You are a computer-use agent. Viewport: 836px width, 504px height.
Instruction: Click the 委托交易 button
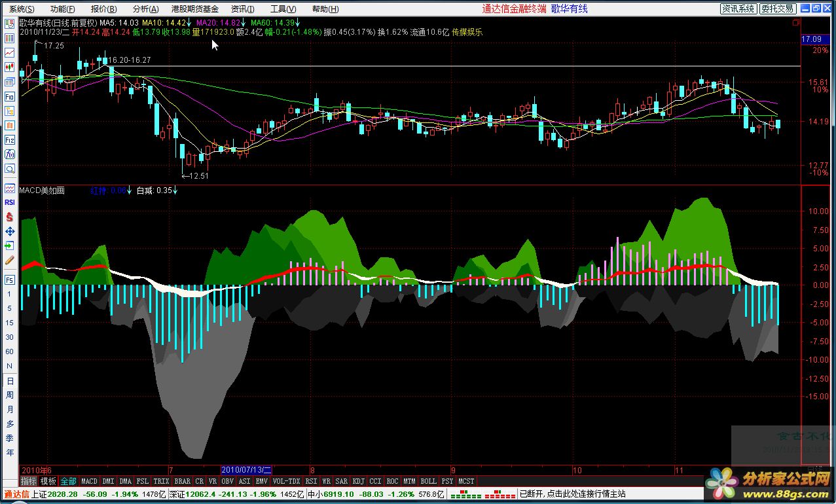coord(777,9)
